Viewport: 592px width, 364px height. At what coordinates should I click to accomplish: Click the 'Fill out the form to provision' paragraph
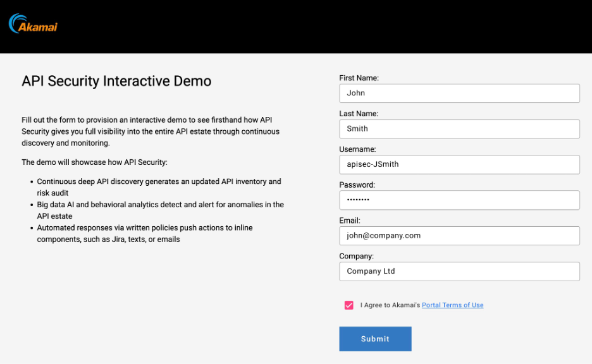coord(151,131)
